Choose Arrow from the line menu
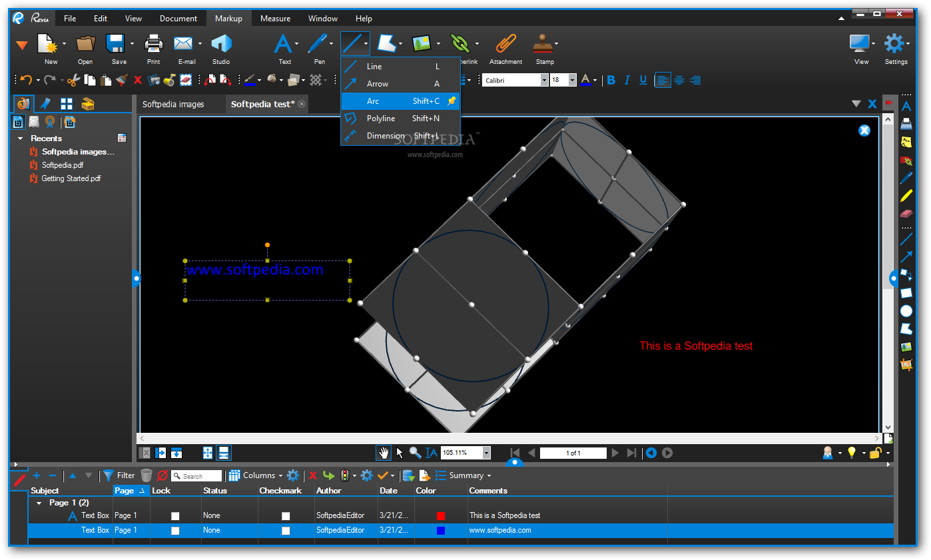The image size is (931, 560). click(400, 84)
